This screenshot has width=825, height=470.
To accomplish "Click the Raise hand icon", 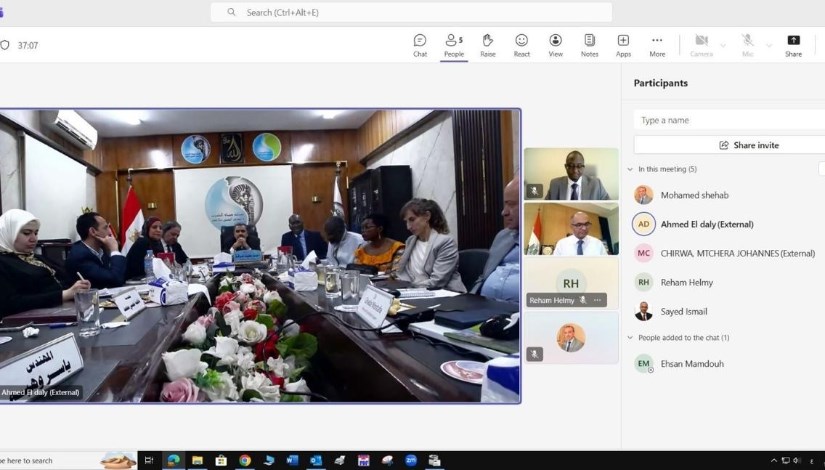I will pyautogui.click(x=488, y=44).
